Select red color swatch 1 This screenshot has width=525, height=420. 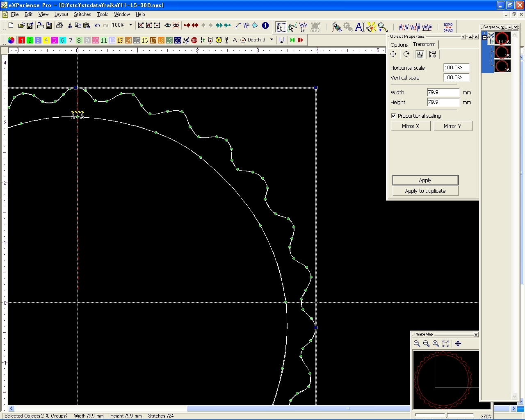point(21,40)
